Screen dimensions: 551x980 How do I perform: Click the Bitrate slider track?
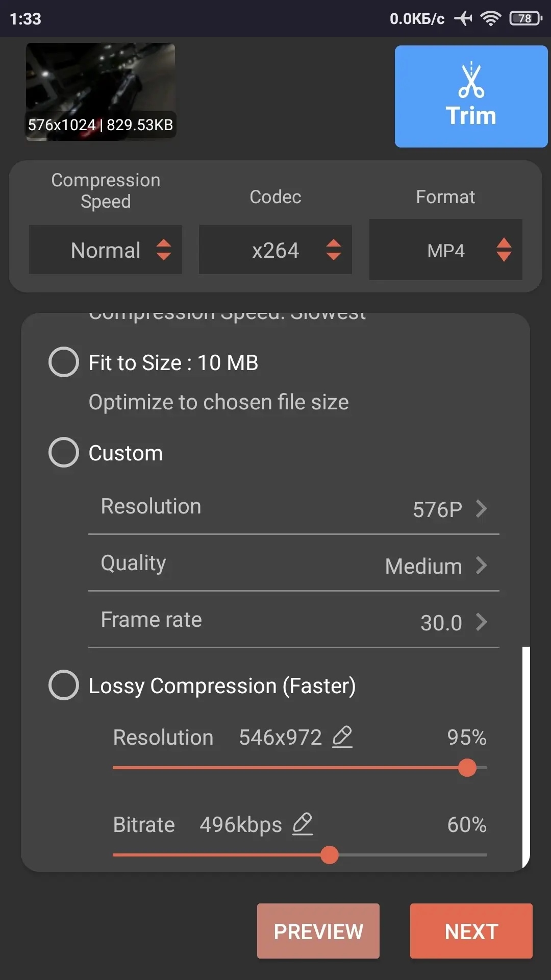tap(408, 855)
